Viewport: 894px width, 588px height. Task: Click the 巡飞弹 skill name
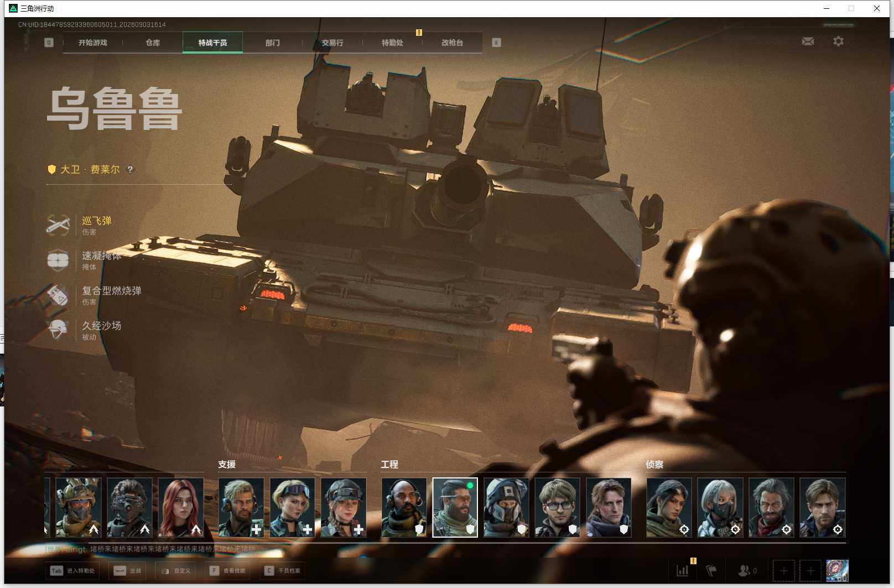click(x=97, y=221)
